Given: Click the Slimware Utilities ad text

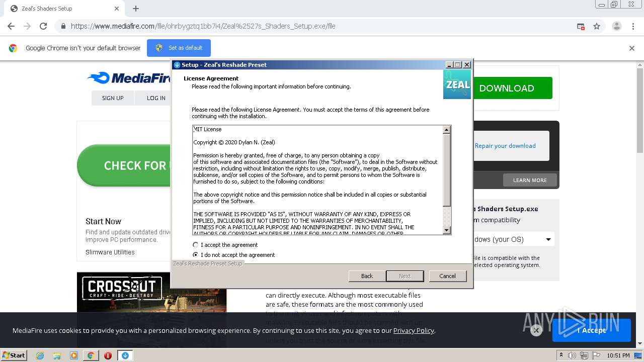Looking at the screenshot, I should click(110, 252).
